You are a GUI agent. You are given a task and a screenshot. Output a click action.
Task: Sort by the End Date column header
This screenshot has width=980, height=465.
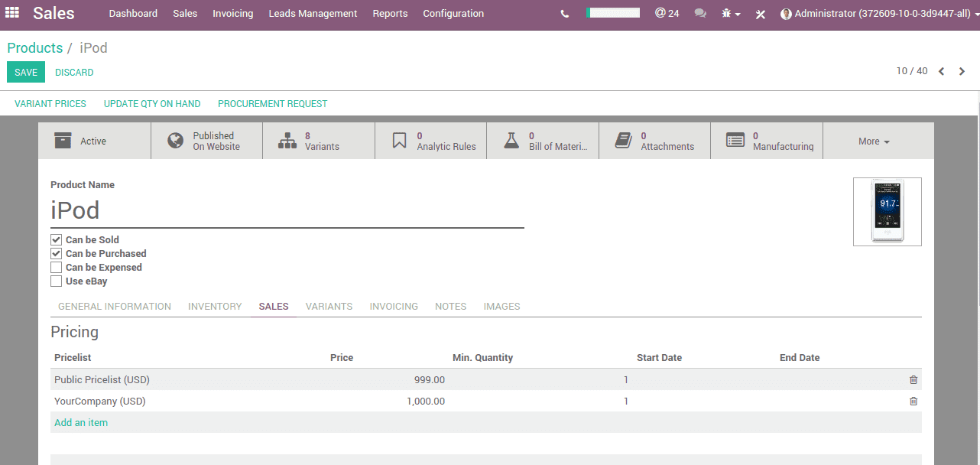click(800, 357)
